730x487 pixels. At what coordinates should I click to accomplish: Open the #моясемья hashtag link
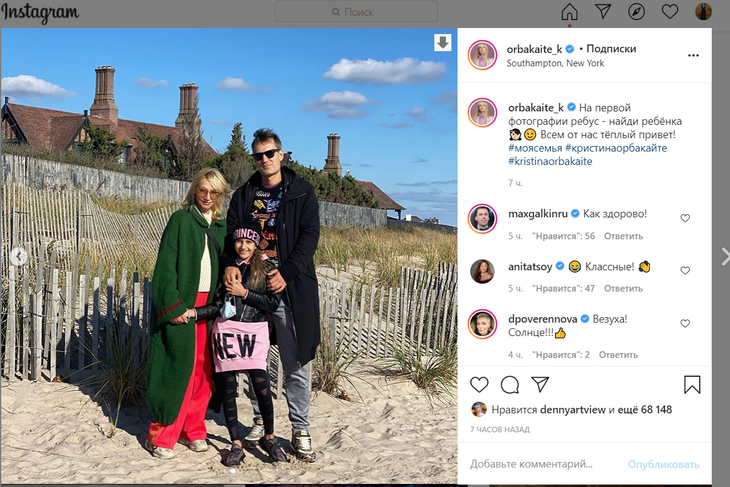point(535,148)
